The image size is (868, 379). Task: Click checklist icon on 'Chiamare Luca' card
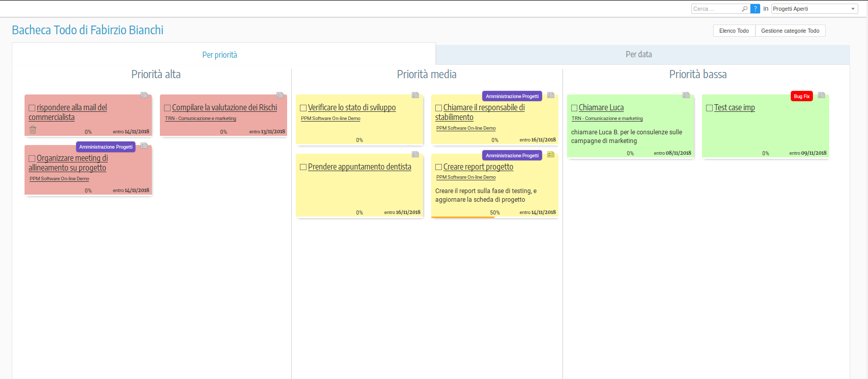pyautogui.click(x=686, y=95)
